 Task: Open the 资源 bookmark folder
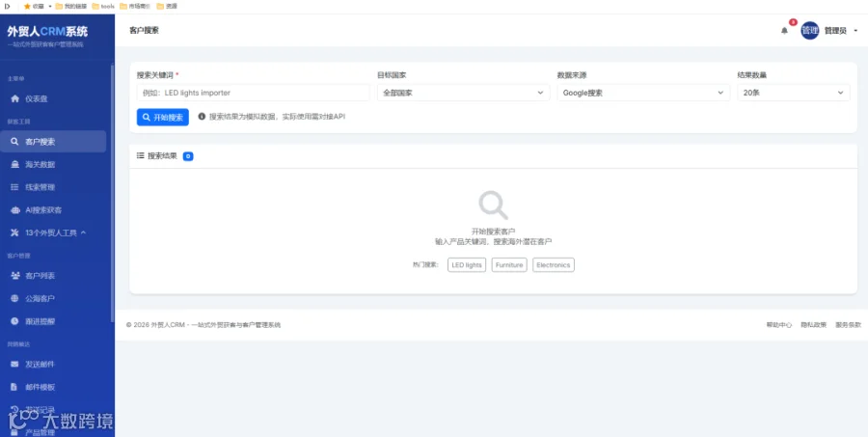tap(167, 6)
